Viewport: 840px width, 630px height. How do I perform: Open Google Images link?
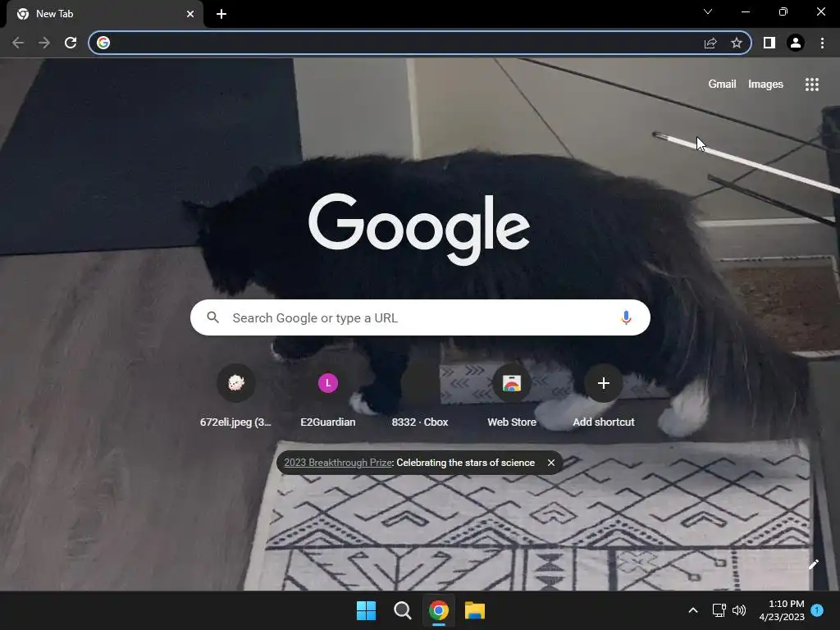pyautogui.click(x=765, y=84)
